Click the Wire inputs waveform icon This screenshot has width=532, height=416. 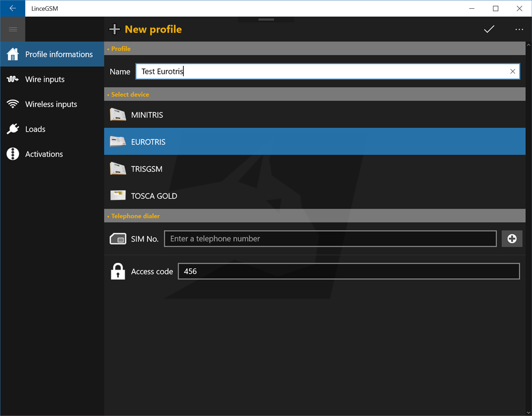12,79
